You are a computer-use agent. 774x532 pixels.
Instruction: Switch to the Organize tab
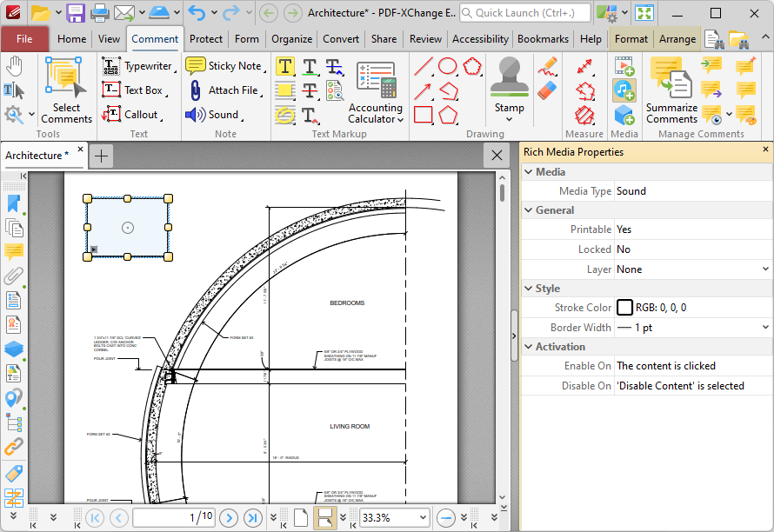click(x=291, y=39)
